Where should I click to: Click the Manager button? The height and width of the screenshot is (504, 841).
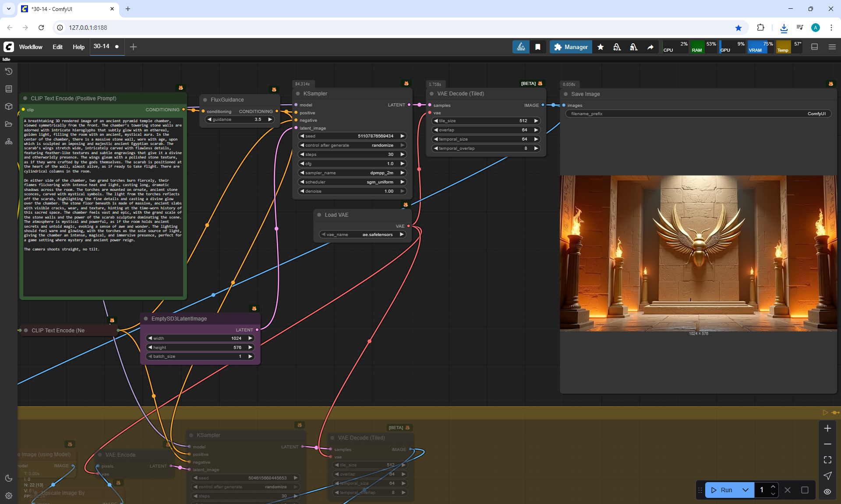[571, 47]
